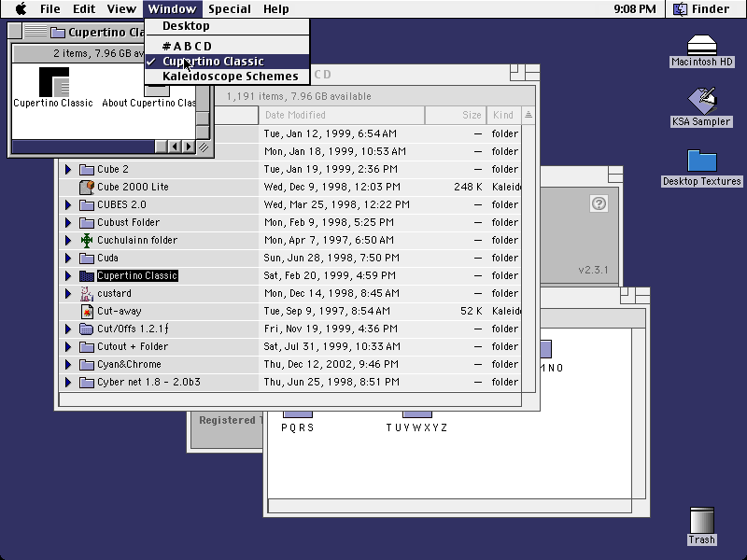Click the help question mark icon
The width and height of the screenshot is (747, 560).
pyautogui.click(x=599, y=203)
